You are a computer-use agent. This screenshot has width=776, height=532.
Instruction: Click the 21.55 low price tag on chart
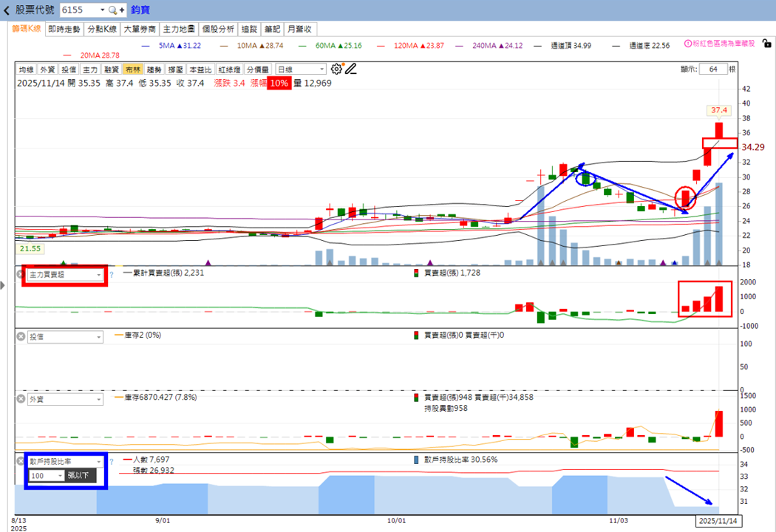pyautogui.click(x=30, y=248)
